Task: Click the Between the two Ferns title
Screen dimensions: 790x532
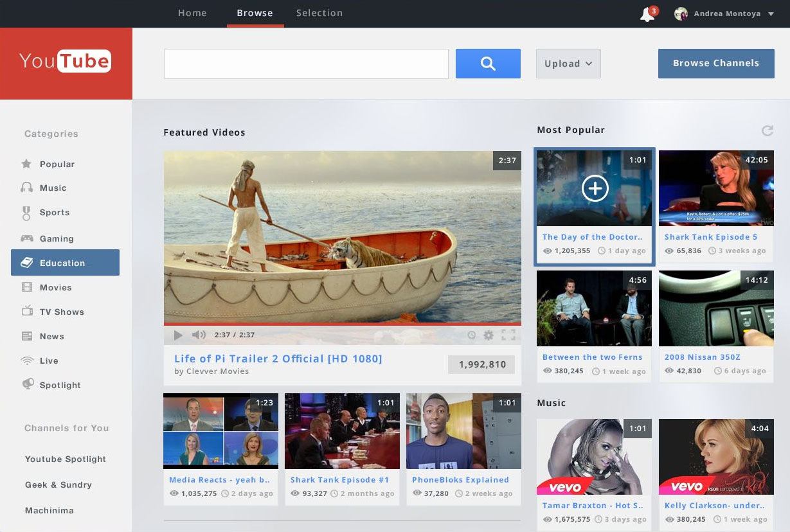Action: (x=593, y=357)
